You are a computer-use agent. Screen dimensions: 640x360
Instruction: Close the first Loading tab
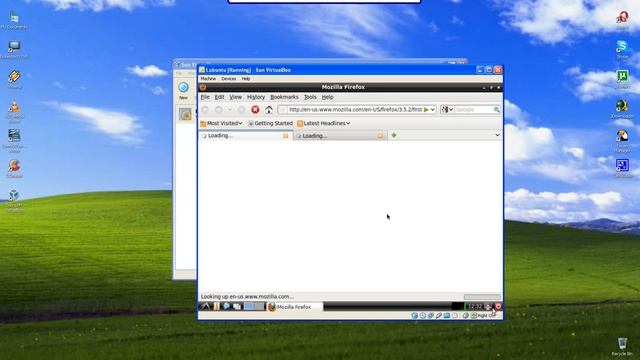point(286,136)
